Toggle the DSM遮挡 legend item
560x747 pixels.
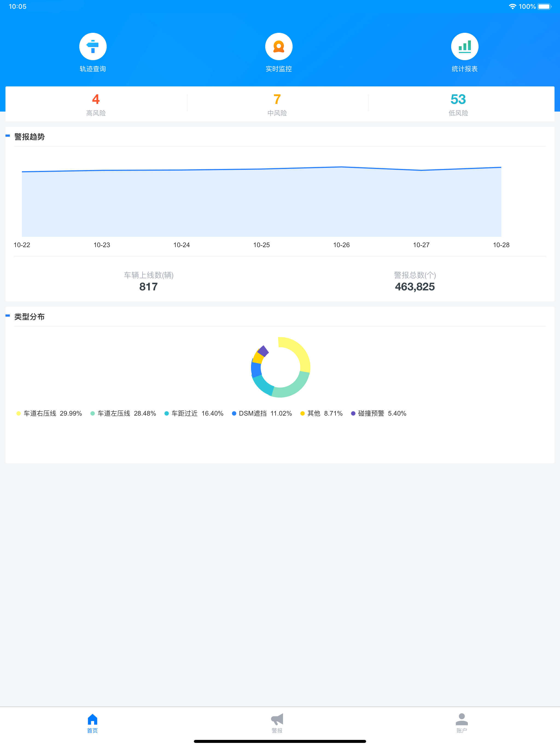(x=262, y=413)
